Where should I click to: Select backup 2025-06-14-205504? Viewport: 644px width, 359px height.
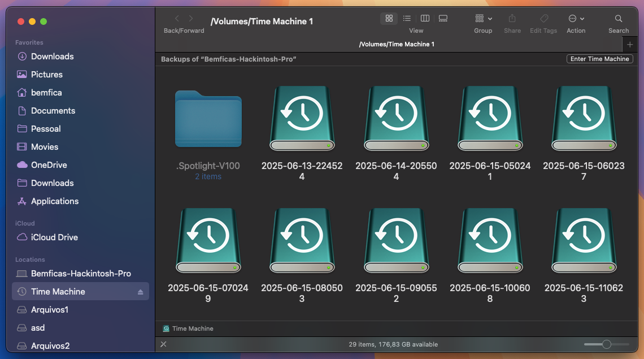pyautogui.click(x=397, y=118)
